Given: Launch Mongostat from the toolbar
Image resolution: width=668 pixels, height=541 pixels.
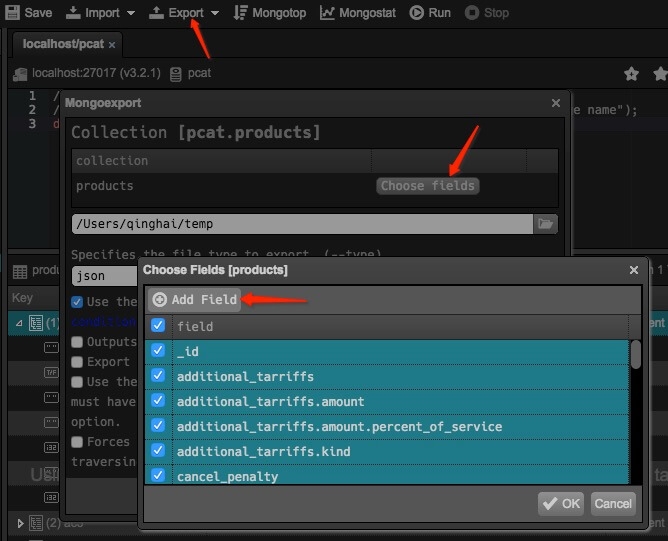Looking at the screenshot, I should click(x=358, y=13).
